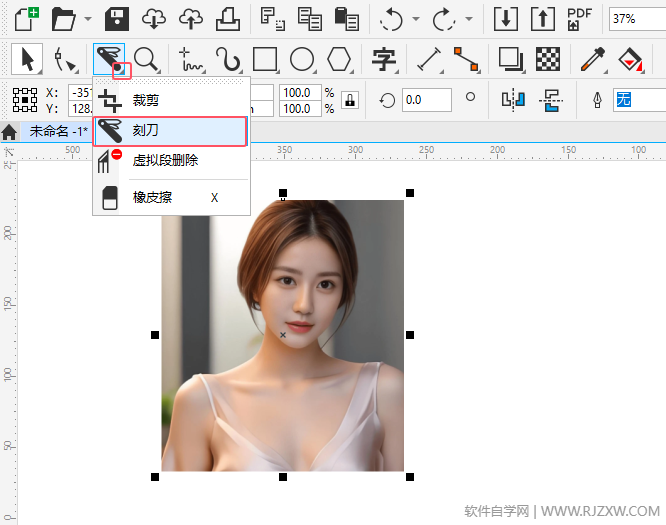Select the Shape edit tool
Viewport: 666px width, 525px height.
[66, 59]
